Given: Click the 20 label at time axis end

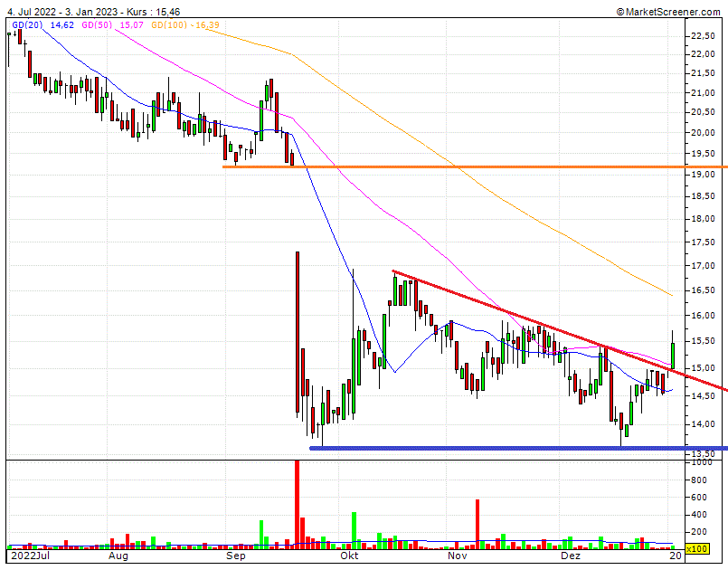Looking at the screenshot, I should pyautogui.click(x=676, y=556).
